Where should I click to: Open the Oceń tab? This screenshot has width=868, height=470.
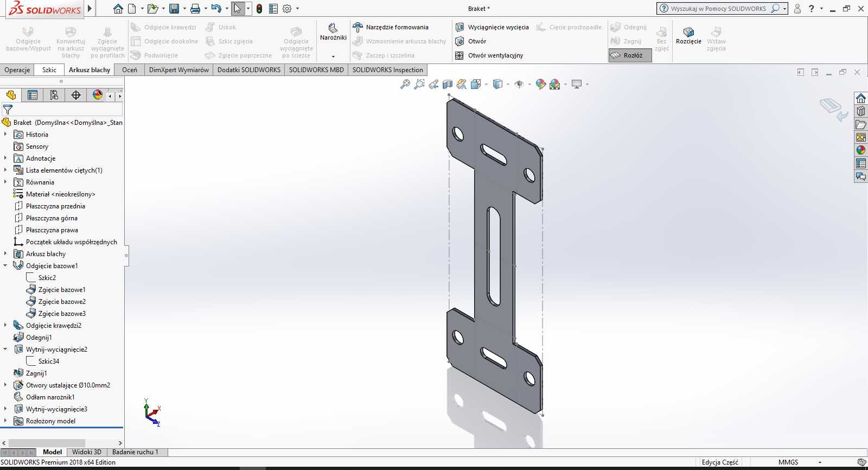[x=130, y=70]
